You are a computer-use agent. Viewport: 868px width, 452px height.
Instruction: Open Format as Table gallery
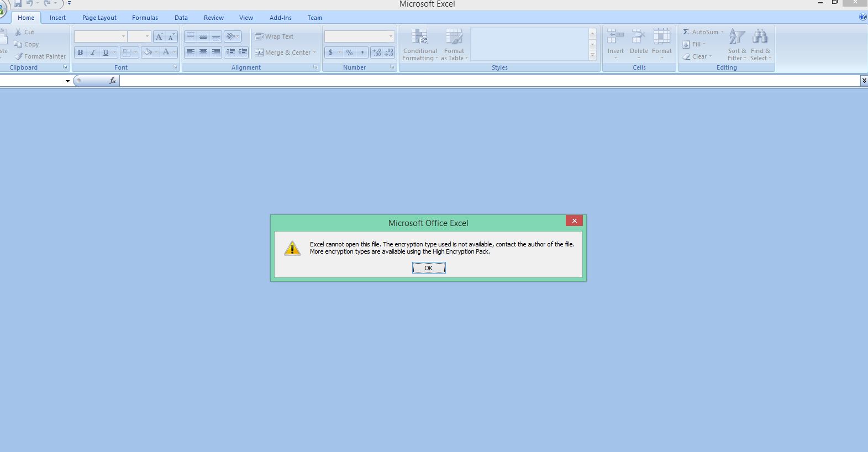454,45
